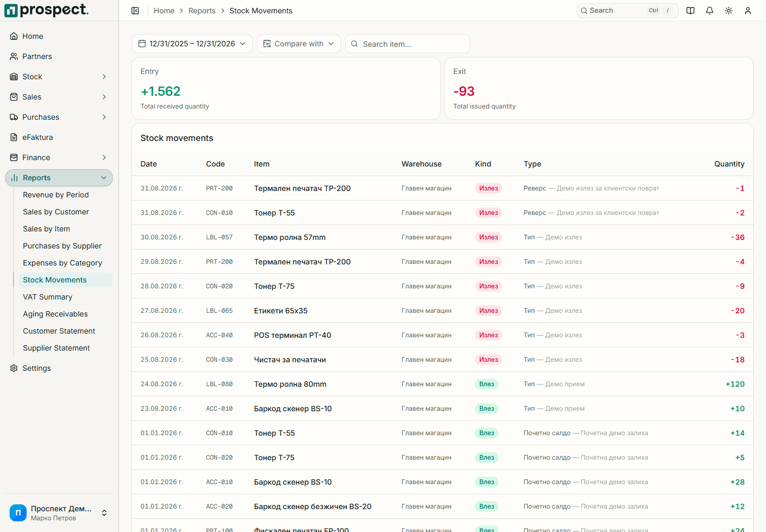
Task: Open the date range dropdown
Action: pos(192,44)
